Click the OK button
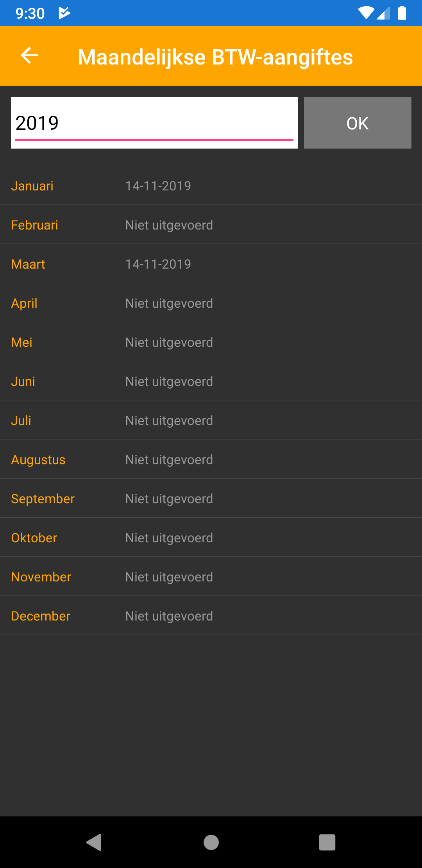The image size is (422, 868). (357, 123)
